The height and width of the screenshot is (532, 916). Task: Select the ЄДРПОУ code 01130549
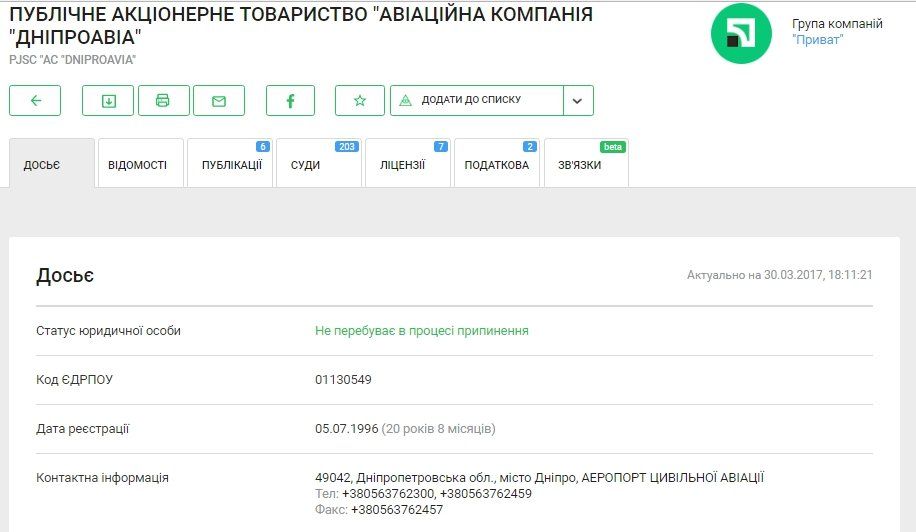point(344,380)
